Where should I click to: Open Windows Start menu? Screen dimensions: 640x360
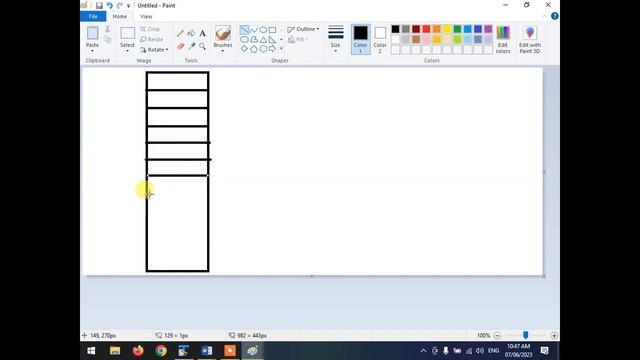[x=91, y=351]
